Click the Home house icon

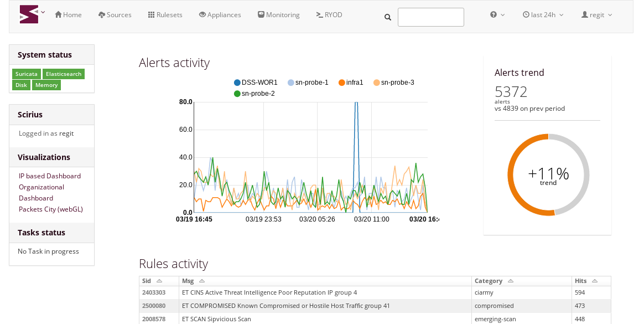click(x=58, y=14)
